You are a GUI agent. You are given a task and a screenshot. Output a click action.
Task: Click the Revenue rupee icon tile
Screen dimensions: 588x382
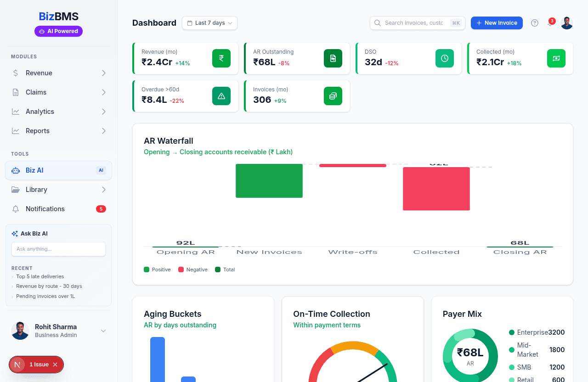221,58
